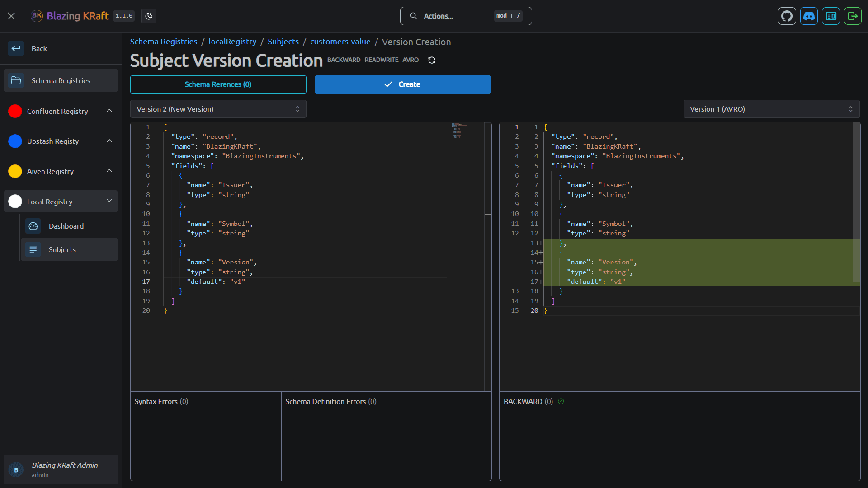Click the Back arrow navigation icon
The height and width of the screenshot is (488, 868).
pos(16,48)
